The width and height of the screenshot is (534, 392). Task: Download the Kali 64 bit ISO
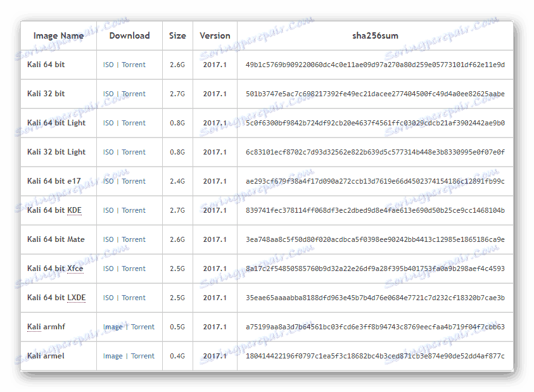point(108,65)
